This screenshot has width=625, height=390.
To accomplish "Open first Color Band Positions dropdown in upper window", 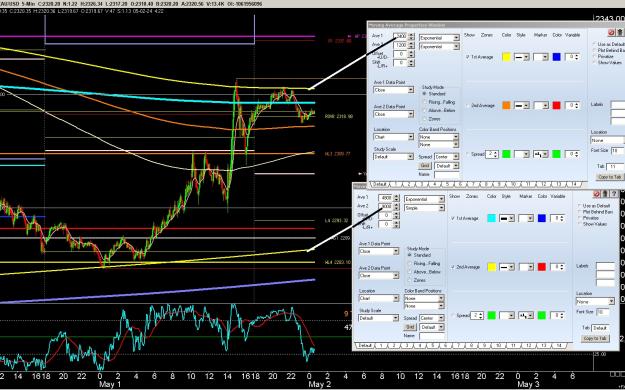I will 439,137.
